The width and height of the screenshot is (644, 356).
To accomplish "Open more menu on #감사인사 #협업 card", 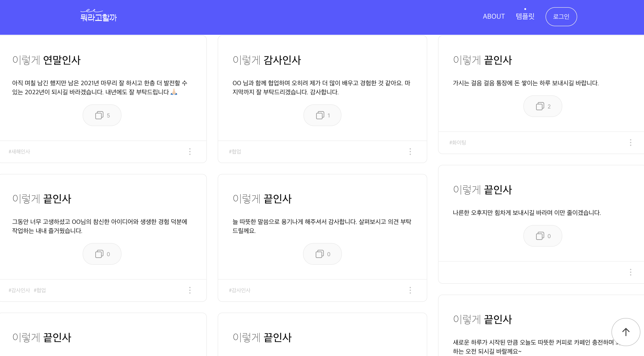I will (x=190, y=290).
